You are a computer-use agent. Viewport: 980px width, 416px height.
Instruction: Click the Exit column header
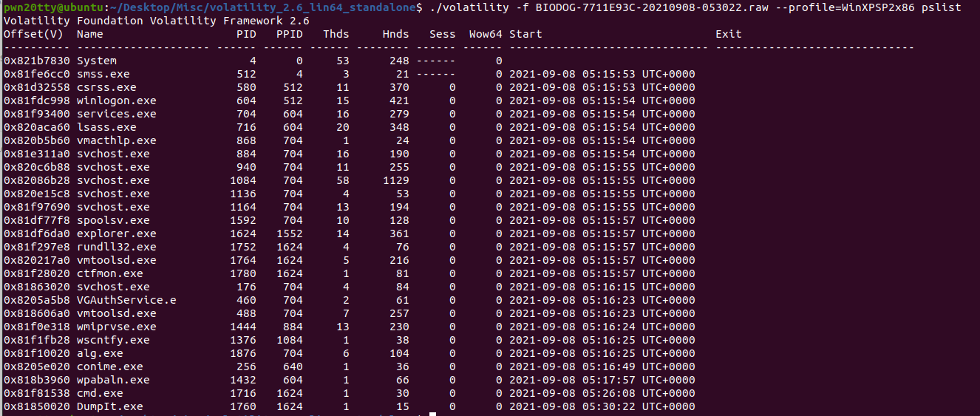(728, 34)
